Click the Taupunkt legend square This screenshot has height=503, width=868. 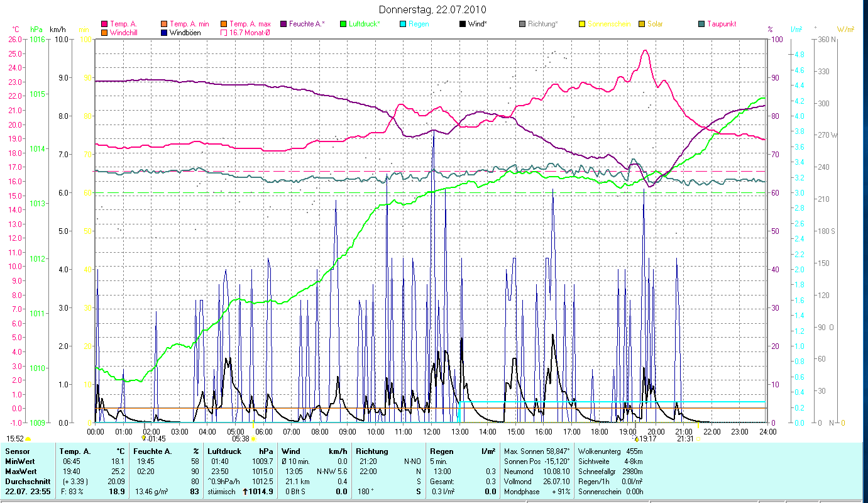pyautogui.click(x=701, y=24)
